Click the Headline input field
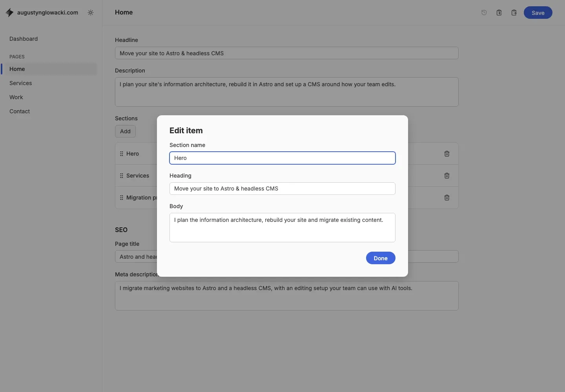The image size is (565, 392). click(x=286, y=53)
